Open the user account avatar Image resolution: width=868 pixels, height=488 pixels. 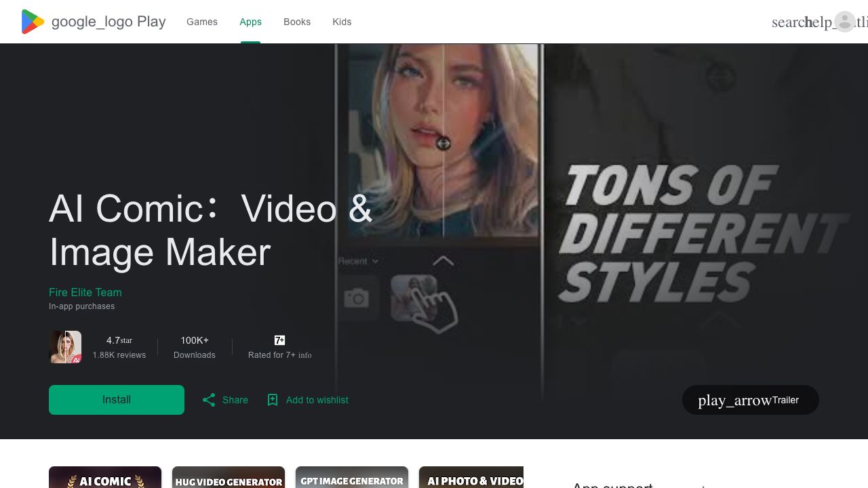pyautogui.click(x=845, y=22)
